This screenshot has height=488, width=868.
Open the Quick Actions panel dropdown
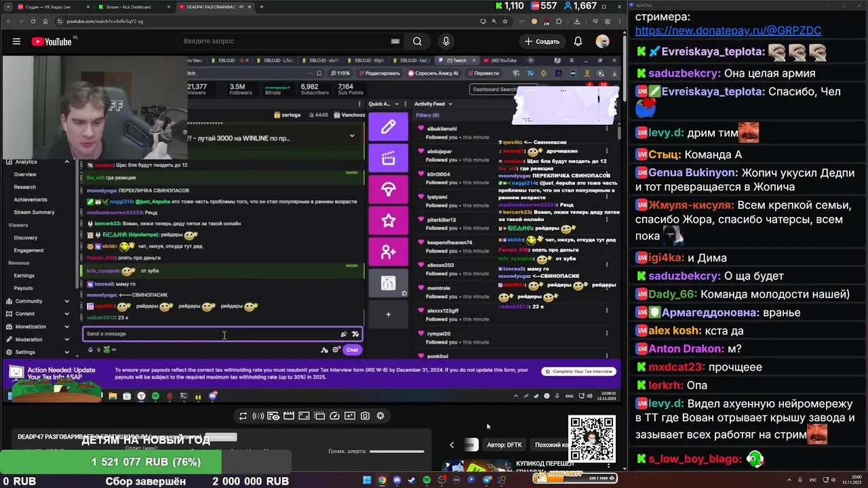(396, 104)
